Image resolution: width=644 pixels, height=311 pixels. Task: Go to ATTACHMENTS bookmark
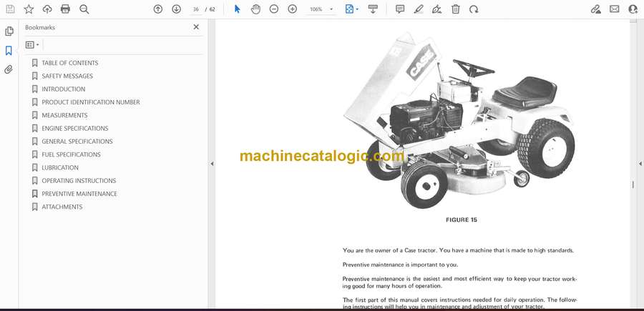62,207
